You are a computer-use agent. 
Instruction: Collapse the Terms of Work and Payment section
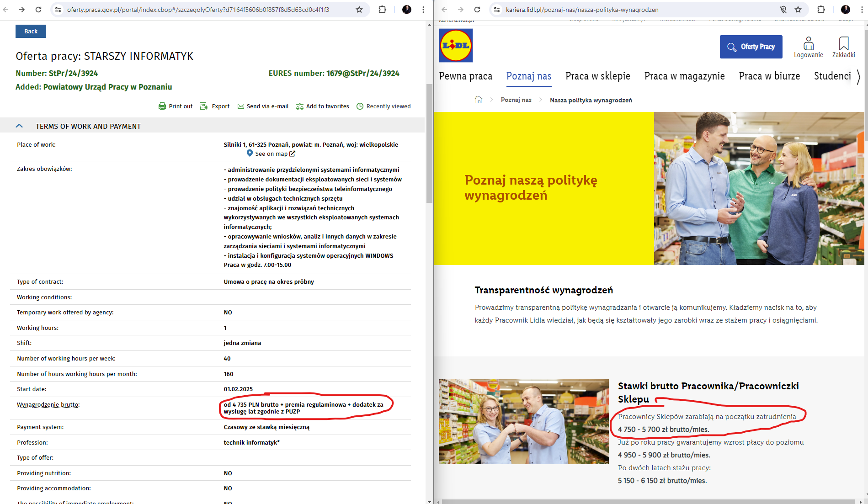coord(19,126)
